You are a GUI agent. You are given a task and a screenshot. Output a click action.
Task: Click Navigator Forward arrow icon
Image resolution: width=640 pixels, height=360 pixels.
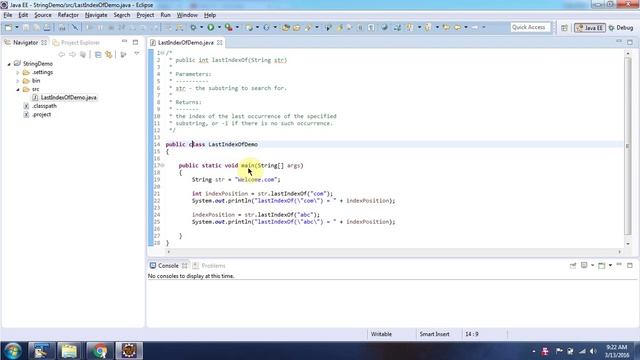[x=72, y=54]
